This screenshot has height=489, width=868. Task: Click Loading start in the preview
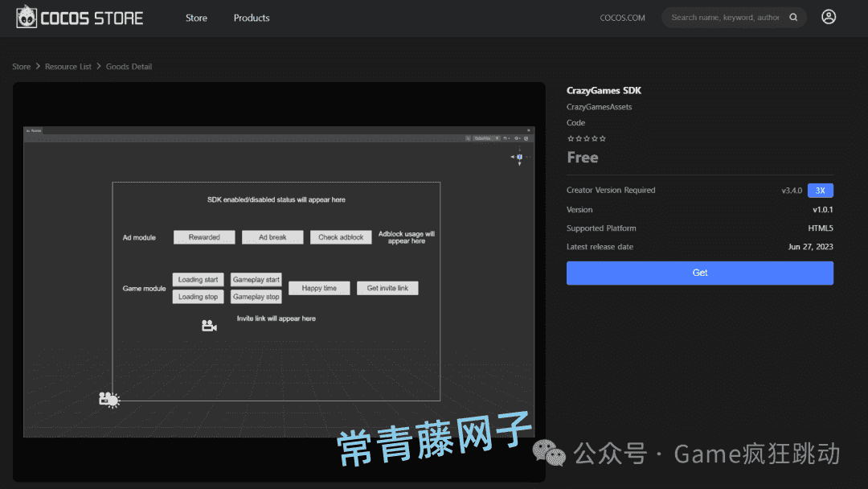coord(198,280)
